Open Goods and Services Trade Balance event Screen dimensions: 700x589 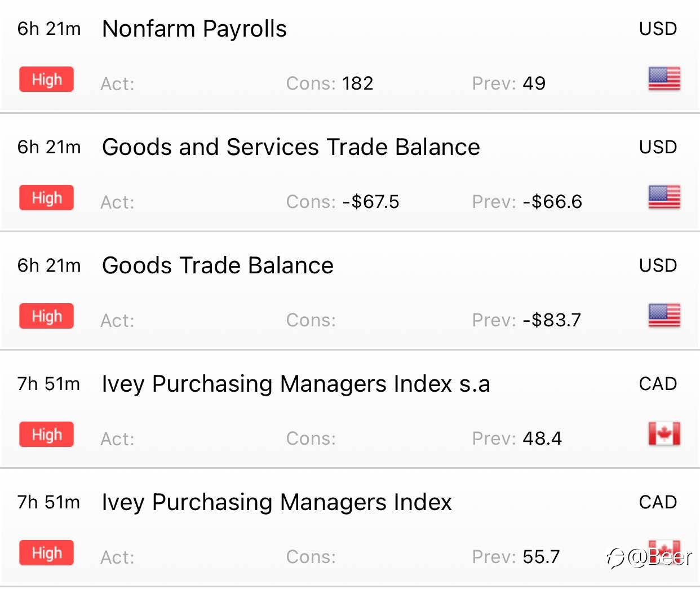tap(290, 147)
